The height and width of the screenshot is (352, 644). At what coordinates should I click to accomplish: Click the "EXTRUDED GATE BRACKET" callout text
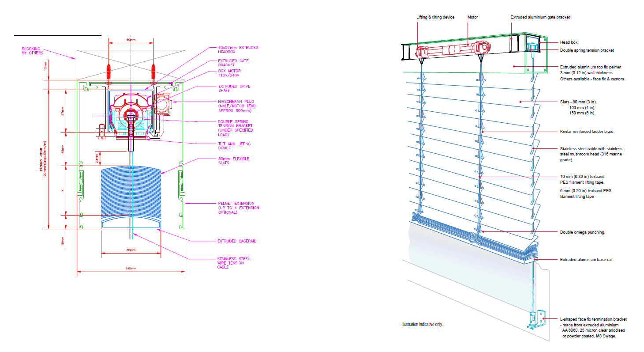(233, 63)
